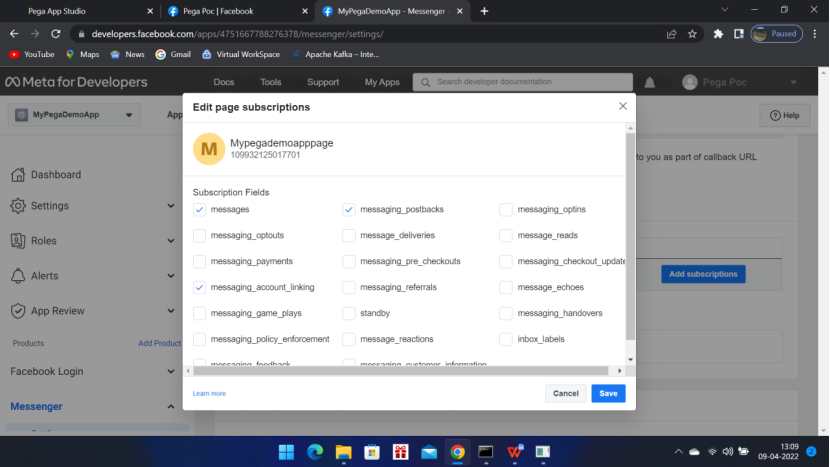Viewport: 830px width, 467px height.
Task: Uncheck messaging_postbacks checkbox
Action: 348,209
